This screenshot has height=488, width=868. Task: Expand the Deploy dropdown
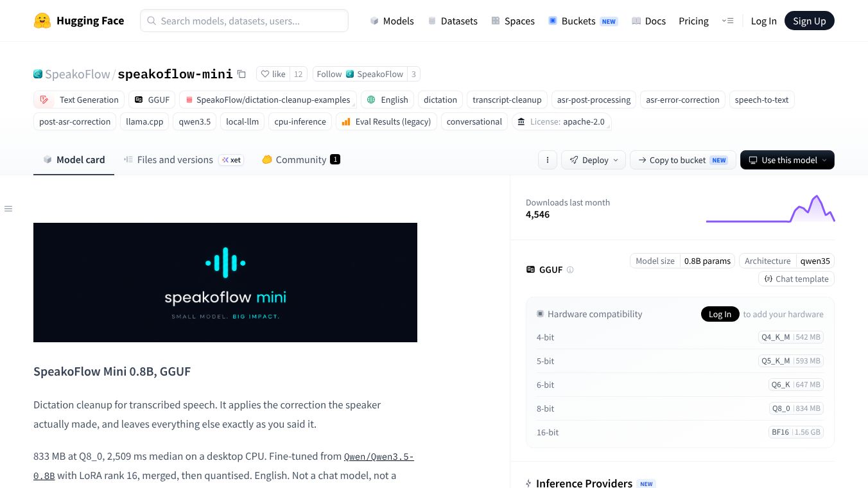[593, 160]
